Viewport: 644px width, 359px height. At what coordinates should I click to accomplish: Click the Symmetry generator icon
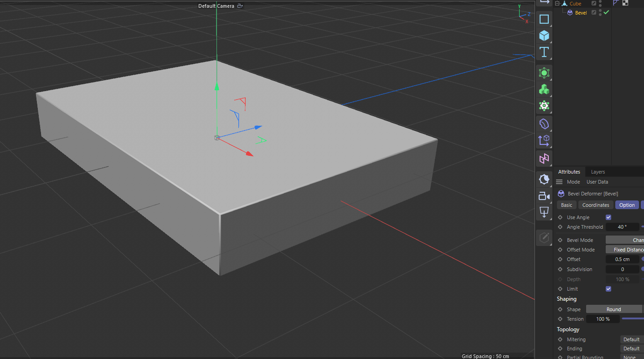click(544, 159)
